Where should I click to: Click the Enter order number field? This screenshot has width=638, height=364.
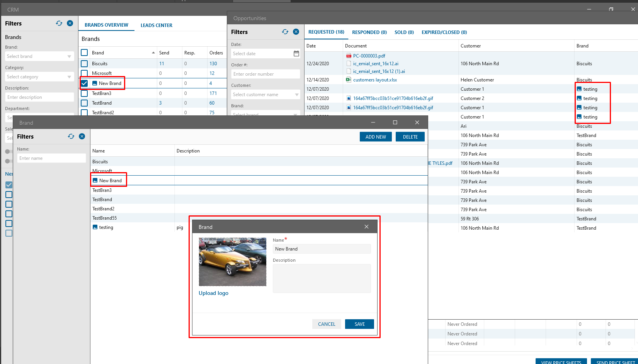(265, 74)
